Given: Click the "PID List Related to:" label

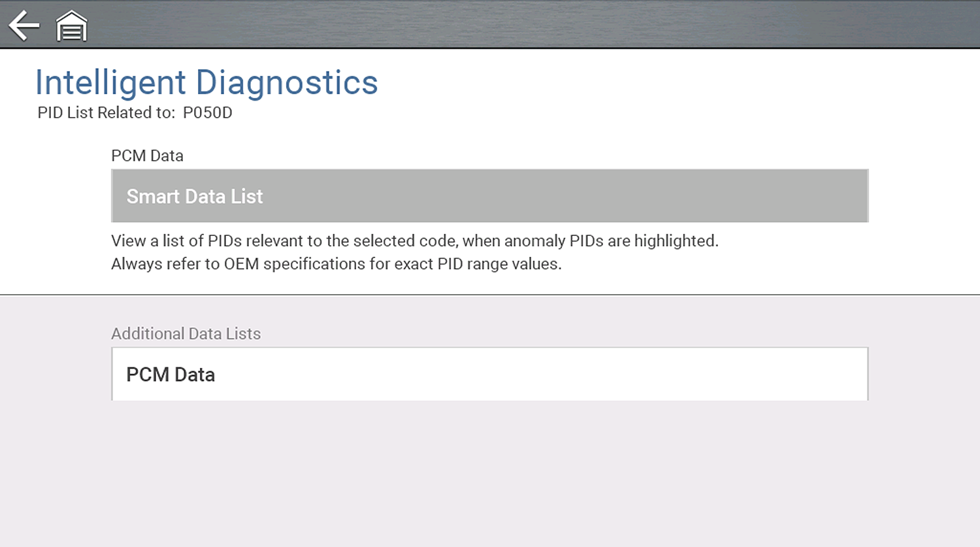Looking at the screenshot, I should [x=106, y=113].
